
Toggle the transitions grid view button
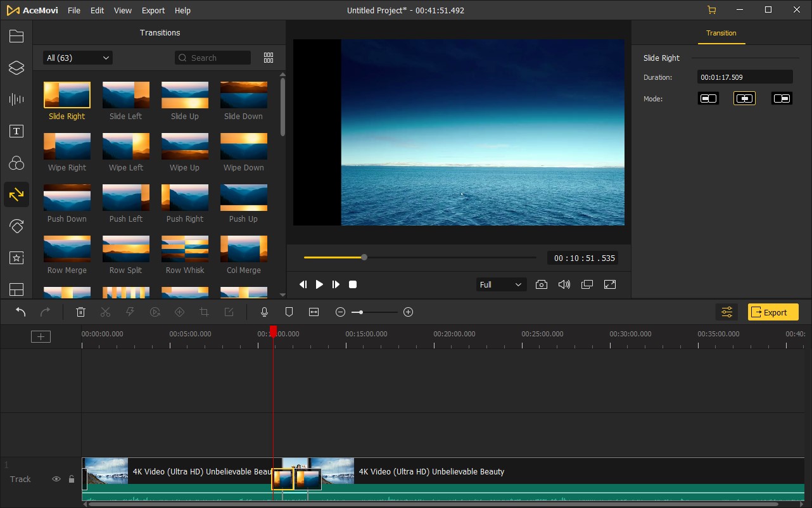click(269, 58)
